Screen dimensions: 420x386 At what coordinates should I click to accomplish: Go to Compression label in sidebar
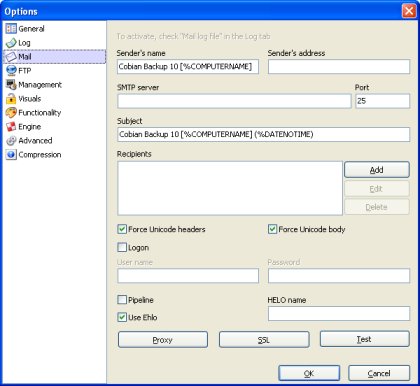40,155
